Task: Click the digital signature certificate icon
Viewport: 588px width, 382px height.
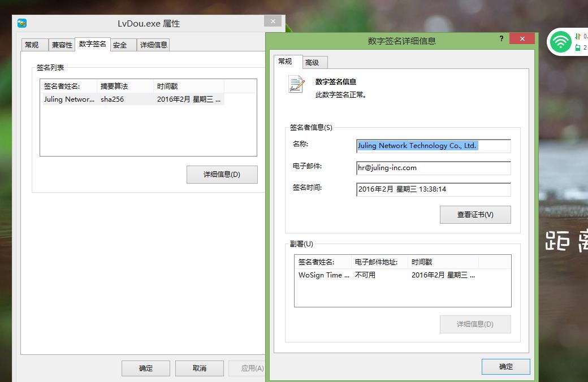Action: (x=296, y=84)
